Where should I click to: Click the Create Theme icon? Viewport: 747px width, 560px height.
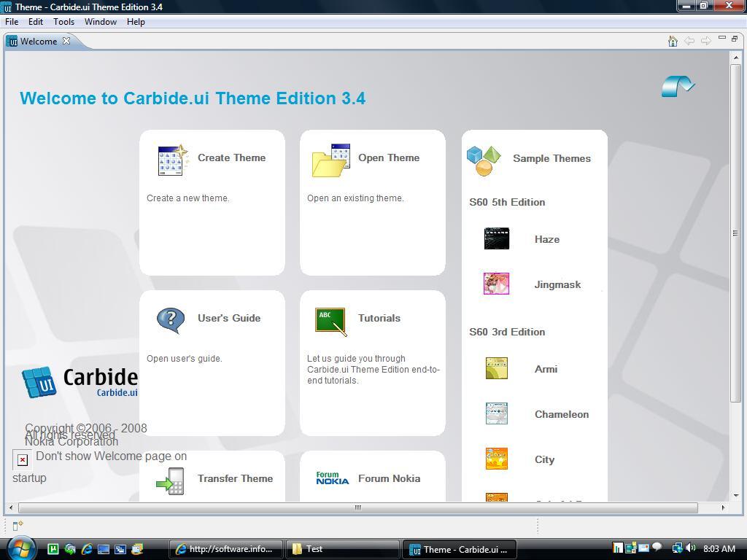pos(171,161)
